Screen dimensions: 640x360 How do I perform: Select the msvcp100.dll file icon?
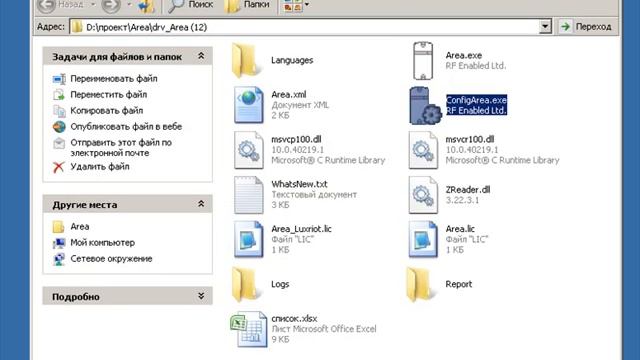(x=249, y=150)
